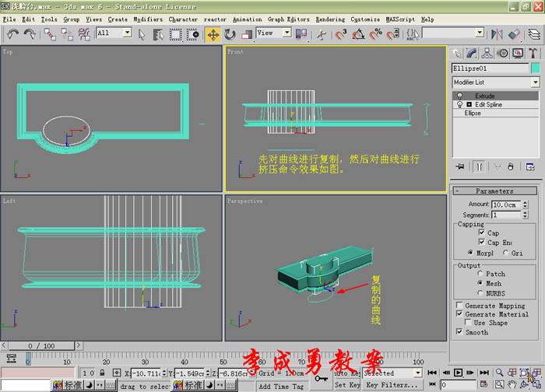Toggle the Smooth checkbox
The height and width of the screenshot is (392, 545).
click(x=459, y=332)
